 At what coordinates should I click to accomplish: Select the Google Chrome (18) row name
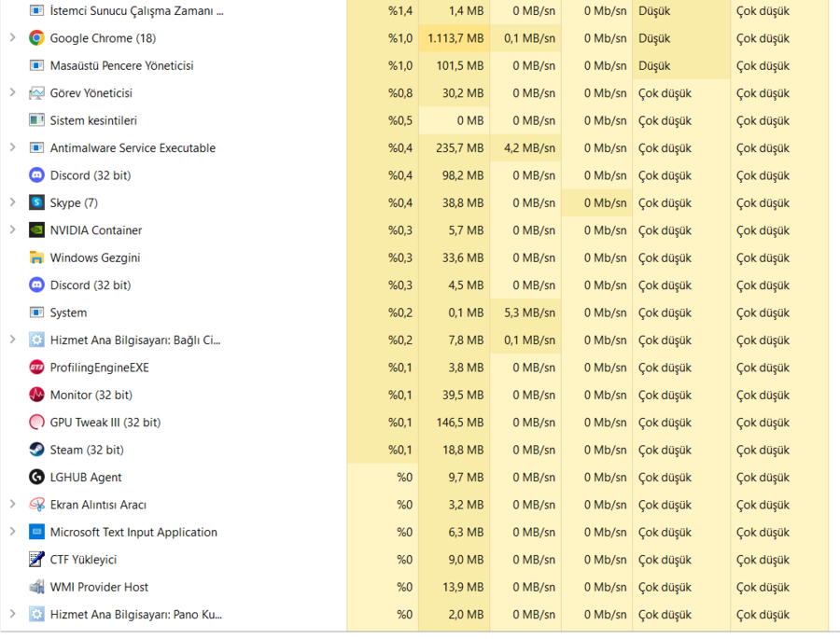pyautogui.click(x=103, y=38)
